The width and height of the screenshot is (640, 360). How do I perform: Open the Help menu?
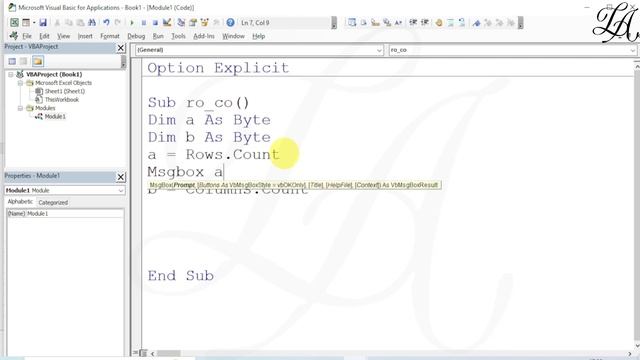(x=258, y=36)
